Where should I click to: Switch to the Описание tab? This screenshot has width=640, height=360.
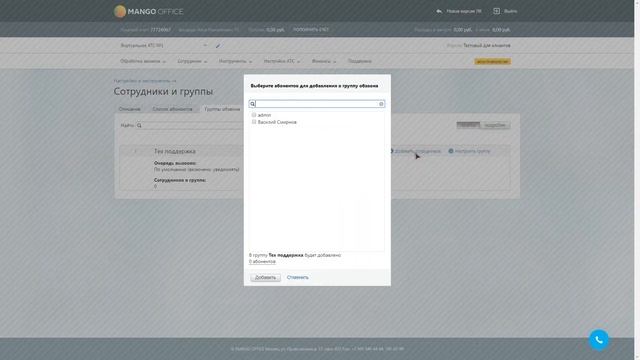(x=129, y=109)
